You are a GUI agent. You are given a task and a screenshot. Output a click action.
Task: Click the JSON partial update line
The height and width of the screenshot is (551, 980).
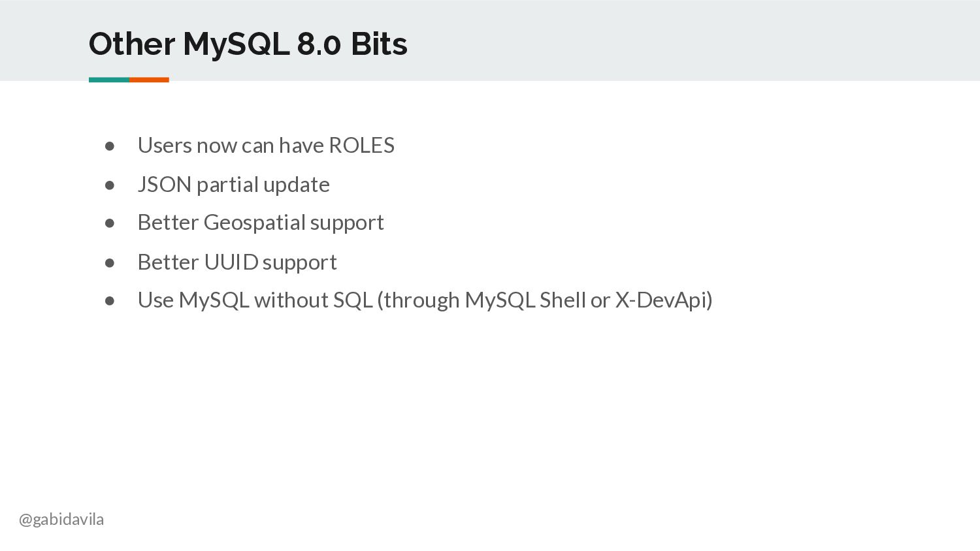point(233,185)
